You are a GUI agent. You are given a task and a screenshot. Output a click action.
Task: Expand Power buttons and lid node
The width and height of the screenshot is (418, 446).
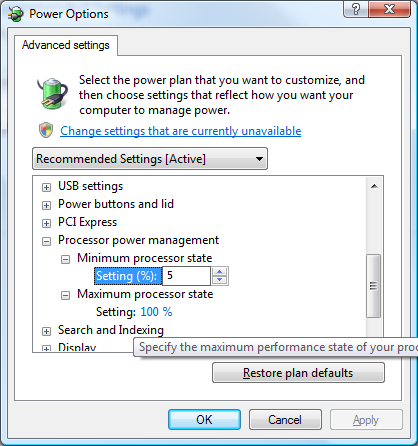[x=46, y=205]
